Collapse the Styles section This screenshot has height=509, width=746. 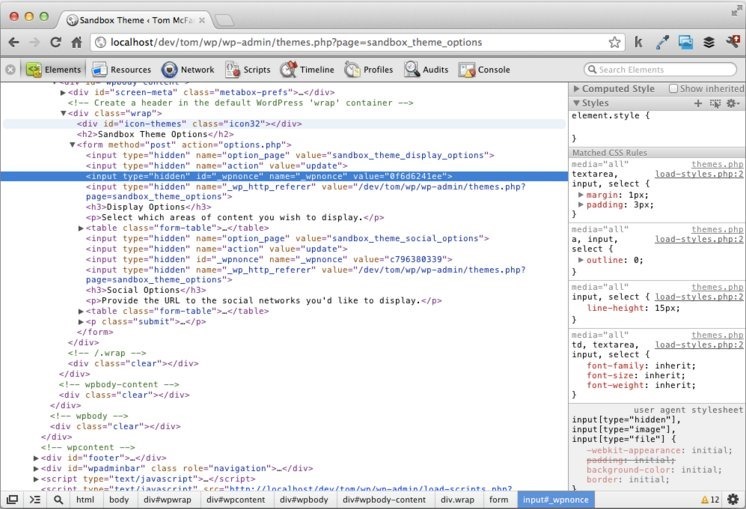[x=577, y=103]
